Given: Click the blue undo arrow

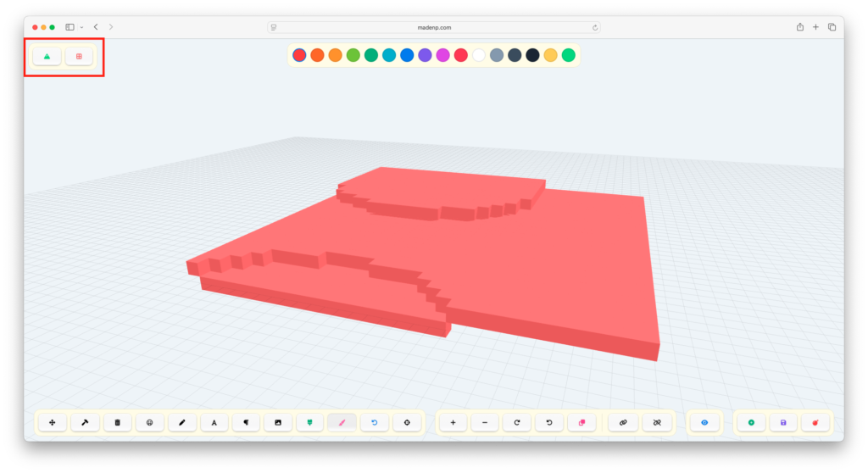Looking at the screenshot, I should (375, 423).
